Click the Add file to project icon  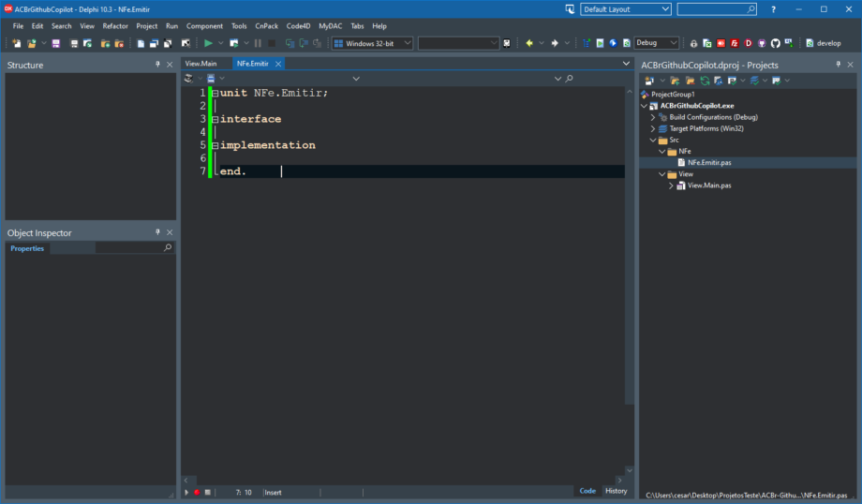pyautogui.click(x=105, y=43)
